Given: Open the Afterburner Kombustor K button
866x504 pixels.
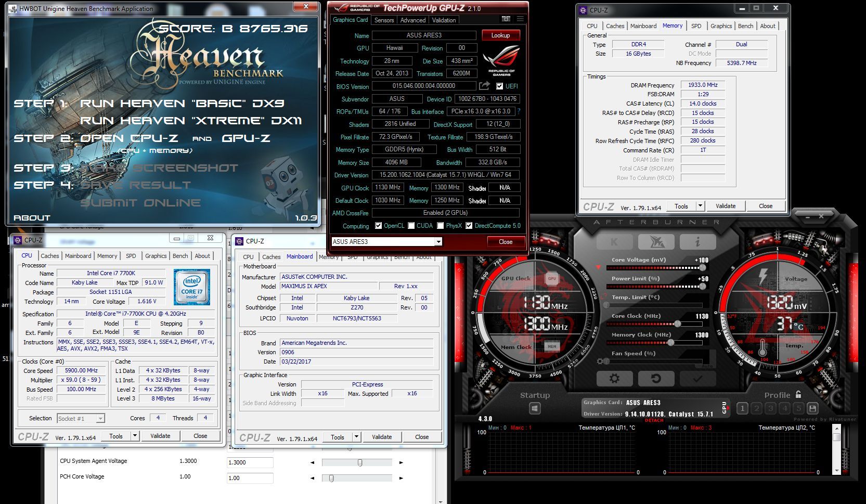Looking at the screenshot, I should point(614,241).
